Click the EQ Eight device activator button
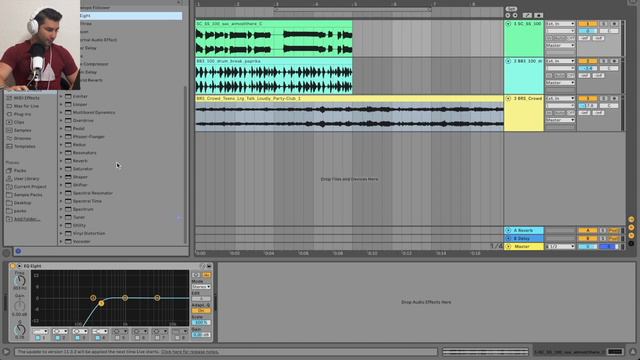 [13, 266]
